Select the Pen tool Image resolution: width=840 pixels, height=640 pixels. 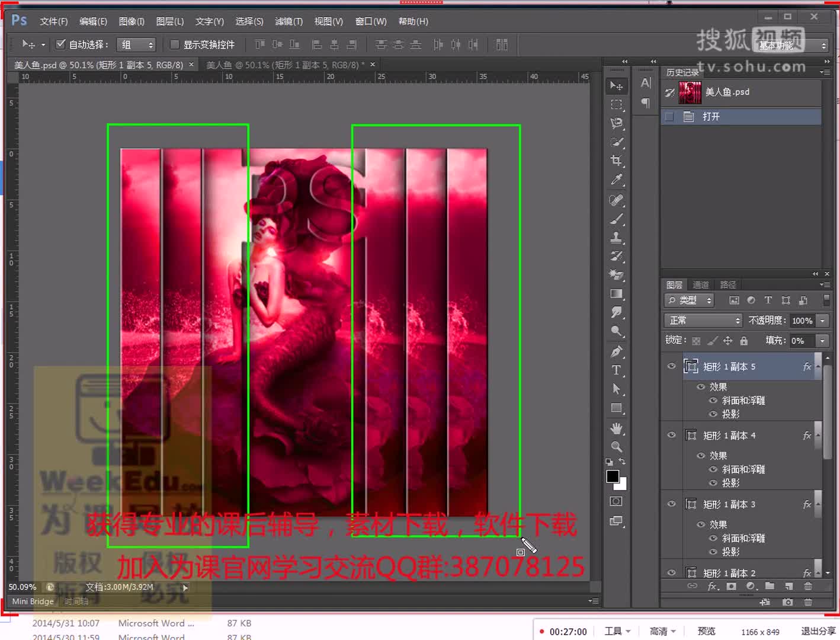pyautogui.click(x=617, y=351)
